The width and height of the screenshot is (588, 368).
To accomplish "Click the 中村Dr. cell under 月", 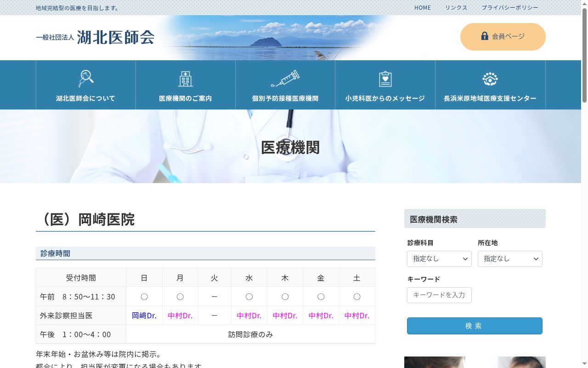I will pos(180,316).
